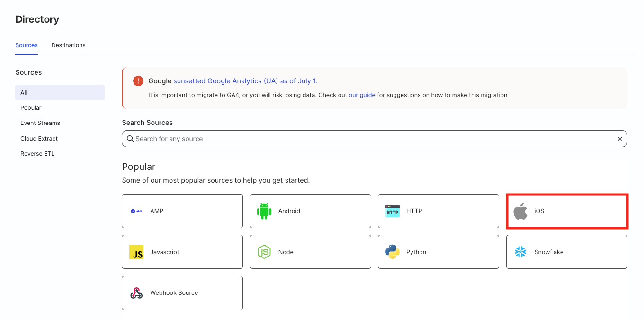644x319 pixels.
Task: Choose the iOS source card
Action: coord(567,211)
